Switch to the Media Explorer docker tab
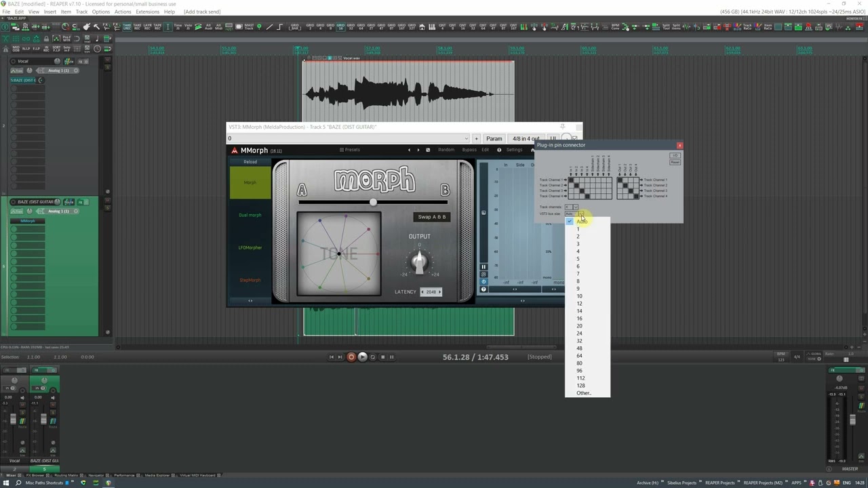Image resolution: width=868 pixels, height=488 pixels. [158, 475]
